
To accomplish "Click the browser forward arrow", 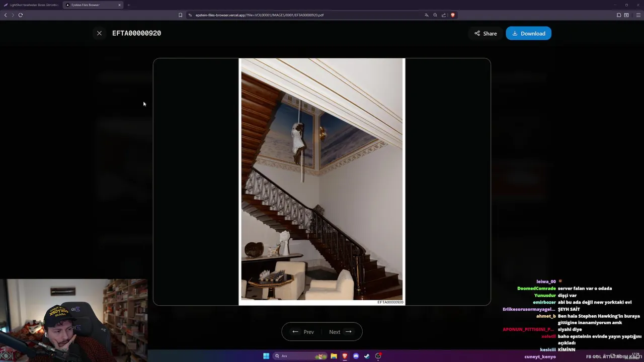I will click(13, 15).
